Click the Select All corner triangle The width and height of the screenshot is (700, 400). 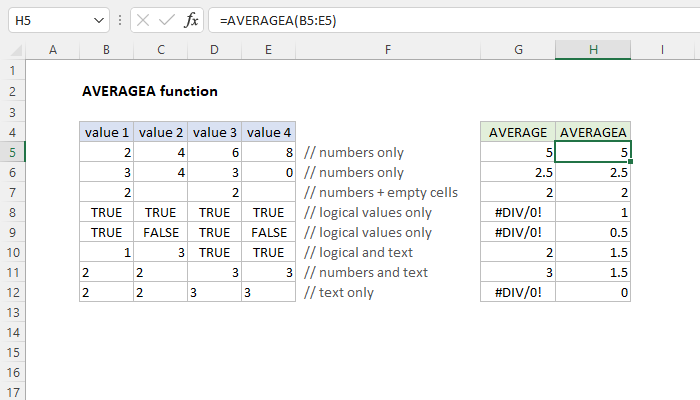click(x=16, y=50)
